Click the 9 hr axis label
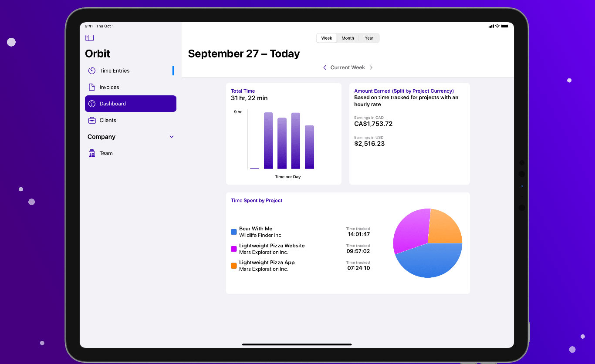Image resolution: width=595 pixels, height=364 pixels. point(238,112)
